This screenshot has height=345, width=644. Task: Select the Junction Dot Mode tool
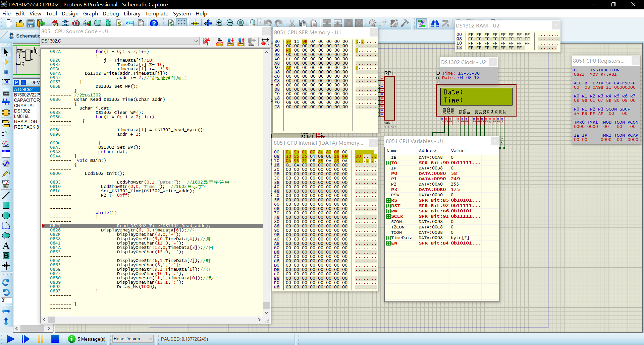(x=6, y=72)
